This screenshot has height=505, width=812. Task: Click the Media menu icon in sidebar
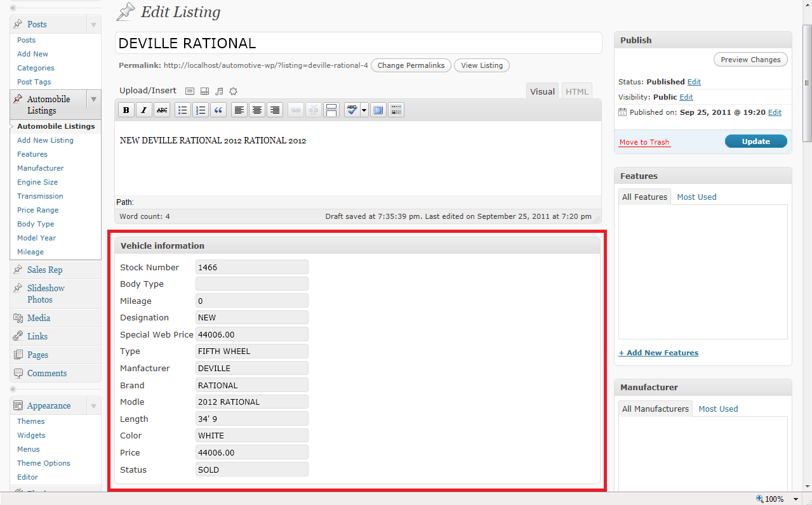point(18,318)
